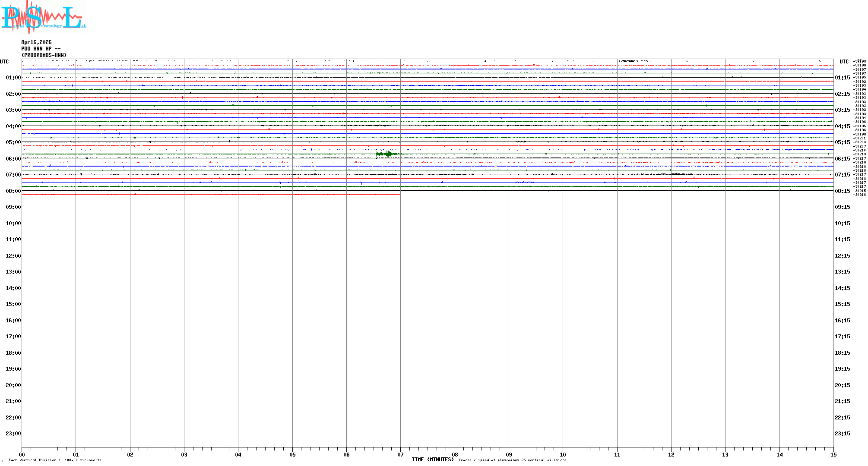The width and height of the screenshot is (868, 466).
Task: Click the PSL seismology lab logo
Action: [x=43, y=16]
